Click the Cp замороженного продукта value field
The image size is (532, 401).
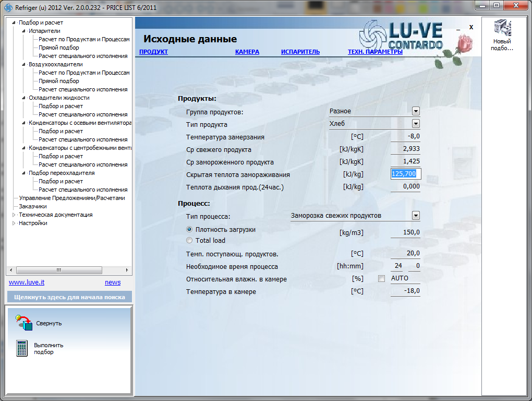(406, 162)
